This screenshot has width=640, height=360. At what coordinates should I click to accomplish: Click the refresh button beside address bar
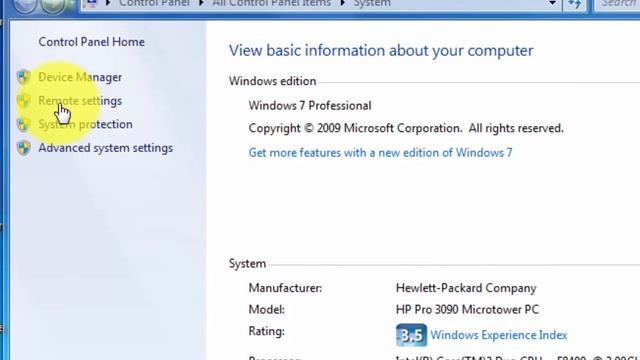click(575, 4)
